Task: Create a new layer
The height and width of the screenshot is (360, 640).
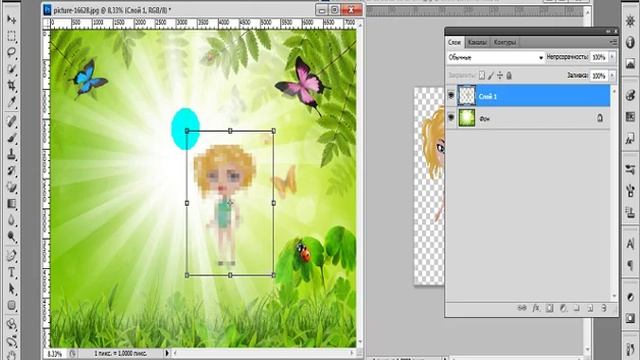Action: [590, 308]
